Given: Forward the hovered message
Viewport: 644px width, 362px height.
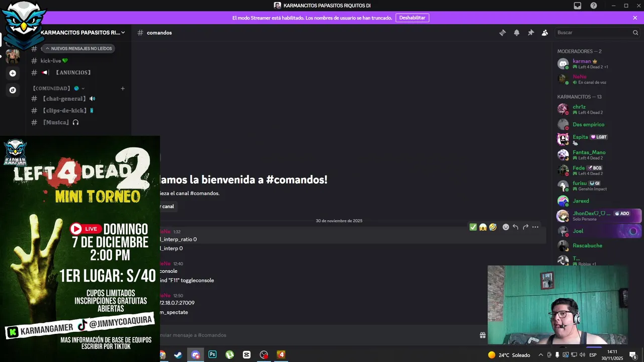Looking at the screenshot, I should [x=525, y=227].
